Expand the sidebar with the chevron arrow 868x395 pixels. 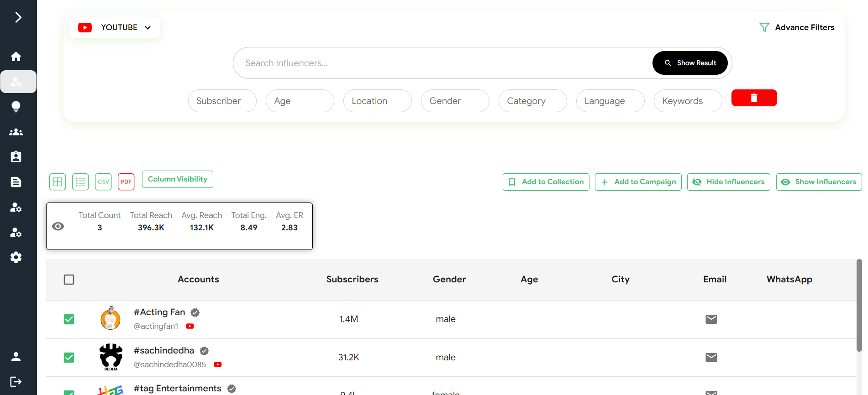(18, 17)
